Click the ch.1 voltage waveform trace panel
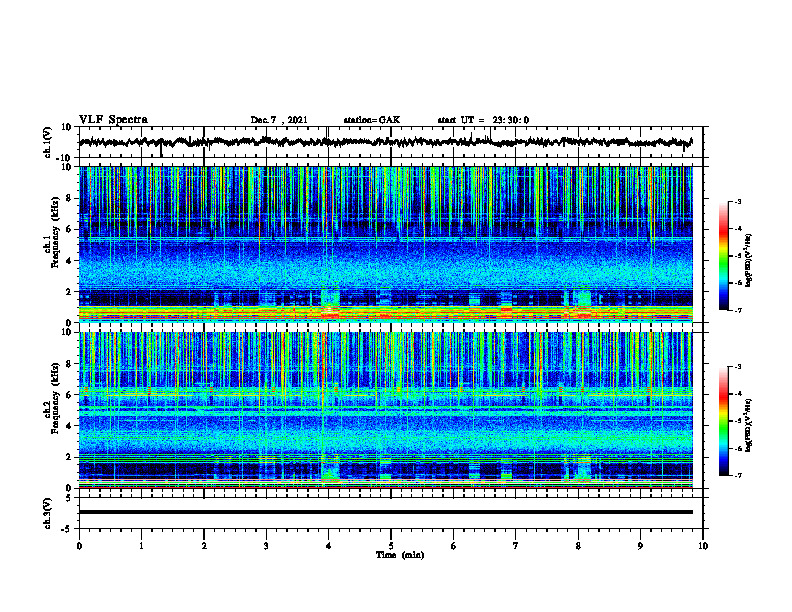The height and width of the screenshot is (612, 792). click(390, 142)
